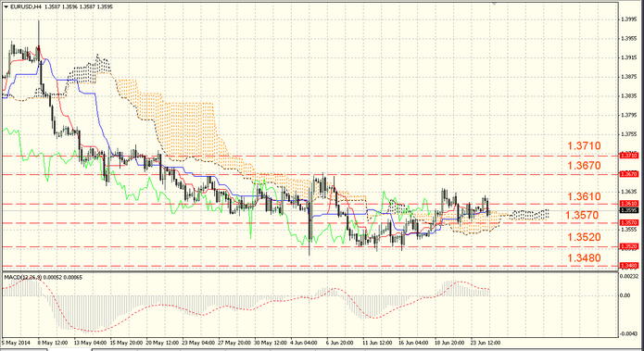Screen dimensions: 644x351
Task: Click the 5 May 2014 date label
Action: coord(16,343)
